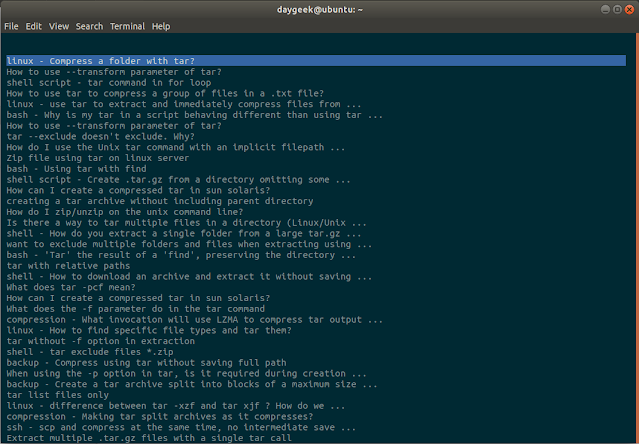Select 'linux - difference between tar -xzf and tar xjf'
Image resolution: width=639 pixels, height=444 pixels.
176,406
